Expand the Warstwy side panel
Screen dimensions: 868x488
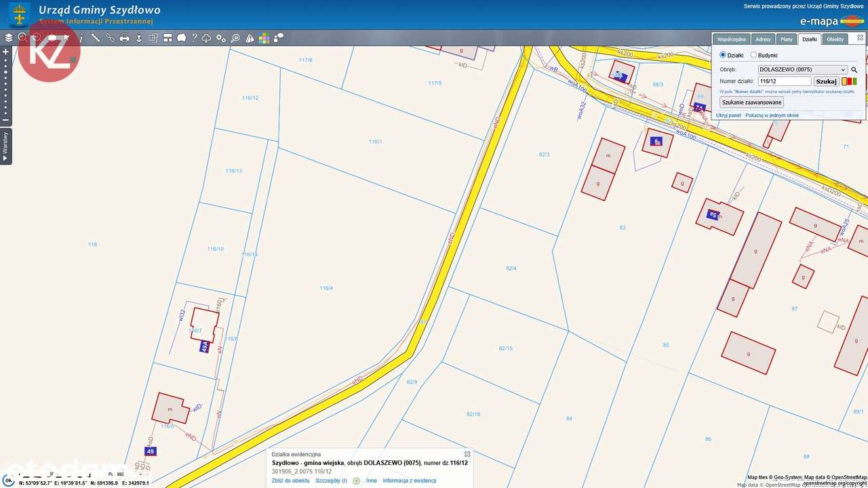5,146
